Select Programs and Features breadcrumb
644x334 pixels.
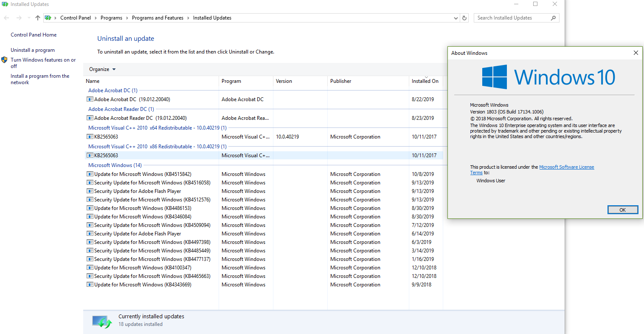click(157, 18)
